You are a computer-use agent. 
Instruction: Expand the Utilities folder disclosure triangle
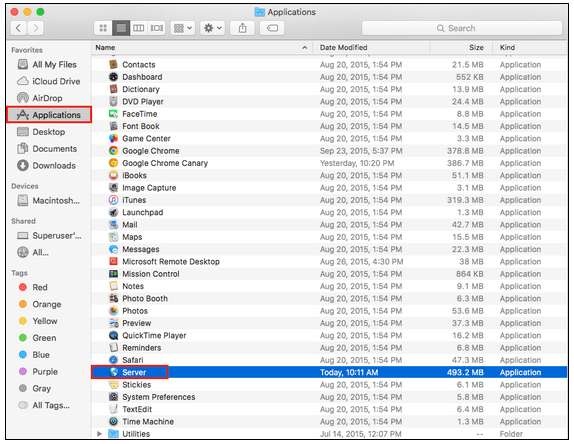click(99, 434)
